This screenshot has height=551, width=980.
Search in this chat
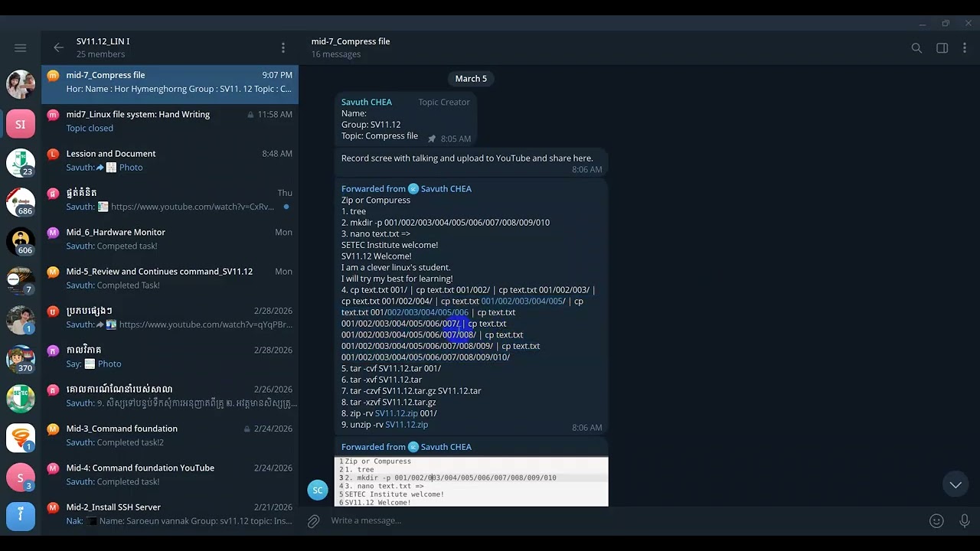[x=916, y=47]
